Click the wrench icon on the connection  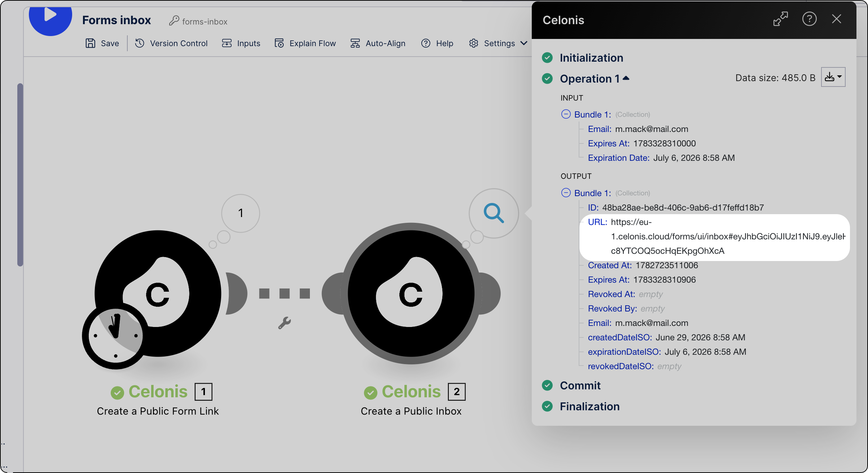coord(285,323)
